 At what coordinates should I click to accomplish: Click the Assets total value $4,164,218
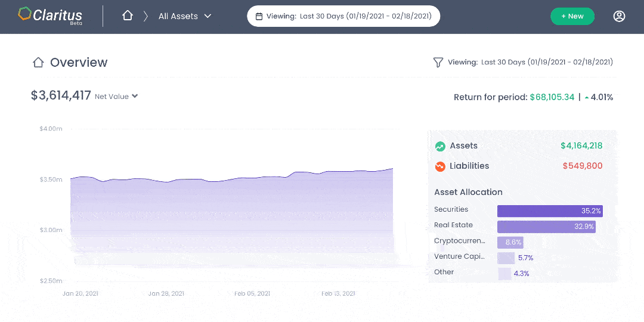pyautogui.click(x=581, y=146)
